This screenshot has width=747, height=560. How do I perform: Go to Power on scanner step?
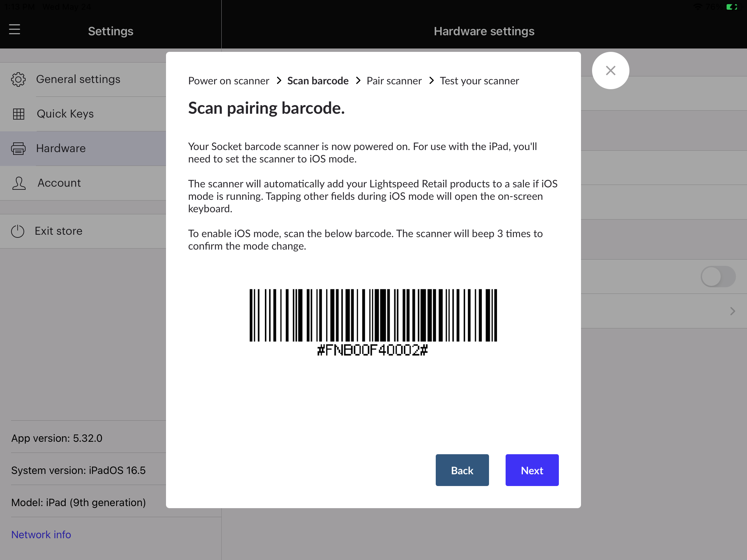coord(229,81)
